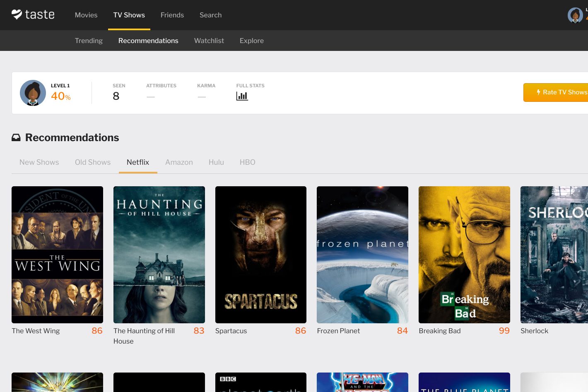Image resolution: width=588 pixels, height=392 pixels.
Task: Select the HBO filter tab
Action: (248, 162)
